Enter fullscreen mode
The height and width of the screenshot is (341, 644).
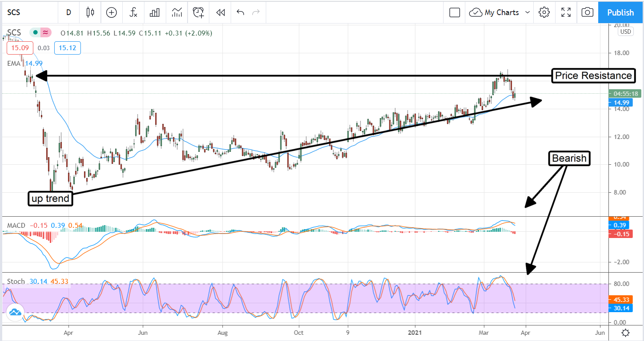click(566, 12)
